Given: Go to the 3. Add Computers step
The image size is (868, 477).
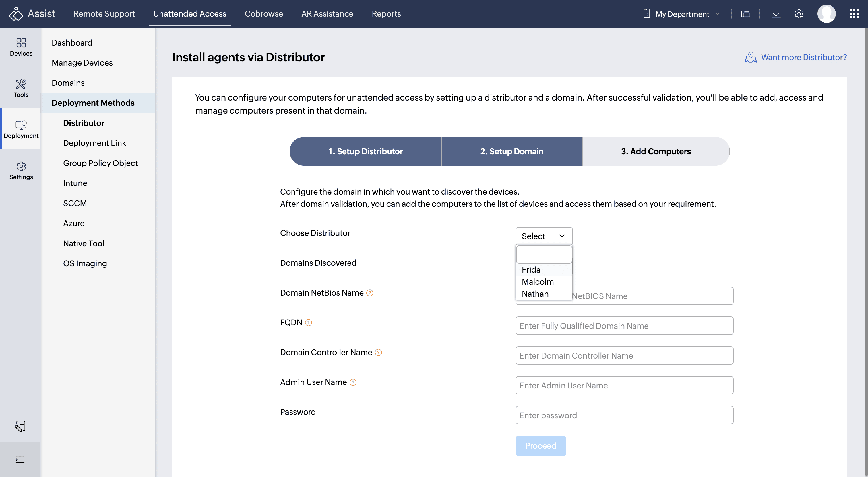Looking at the screenshot, I should click(655, 151).
